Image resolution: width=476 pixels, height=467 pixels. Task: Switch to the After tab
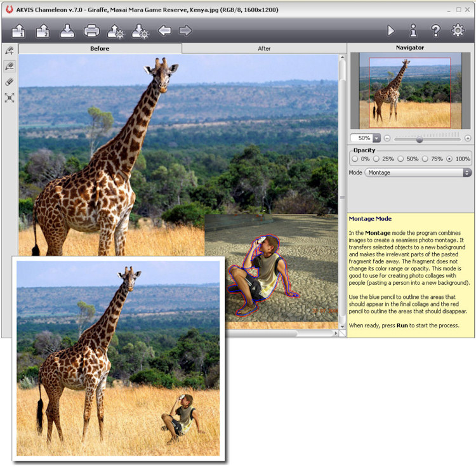pyautogui.click(x=264, y=48)
